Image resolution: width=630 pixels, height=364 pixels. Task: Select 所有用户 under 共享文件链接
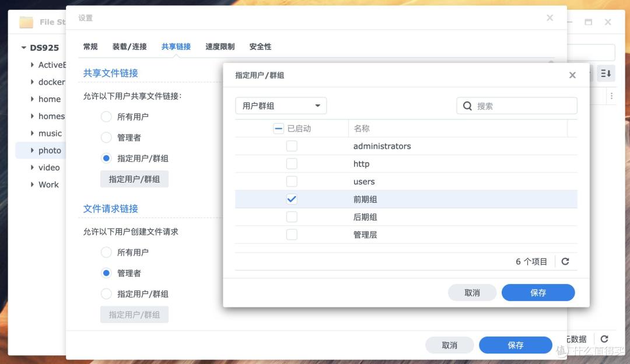(106, 117)
